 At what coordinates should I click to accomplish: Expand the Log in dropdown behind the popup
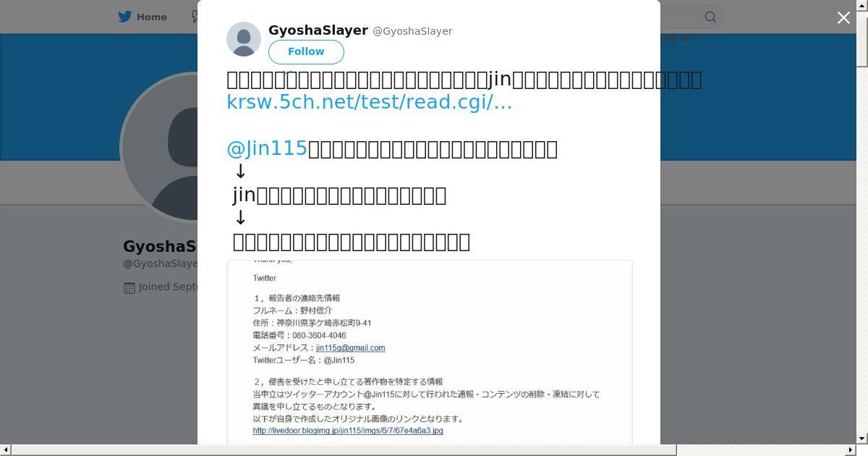pyautogui.click(x=678, y=38)
